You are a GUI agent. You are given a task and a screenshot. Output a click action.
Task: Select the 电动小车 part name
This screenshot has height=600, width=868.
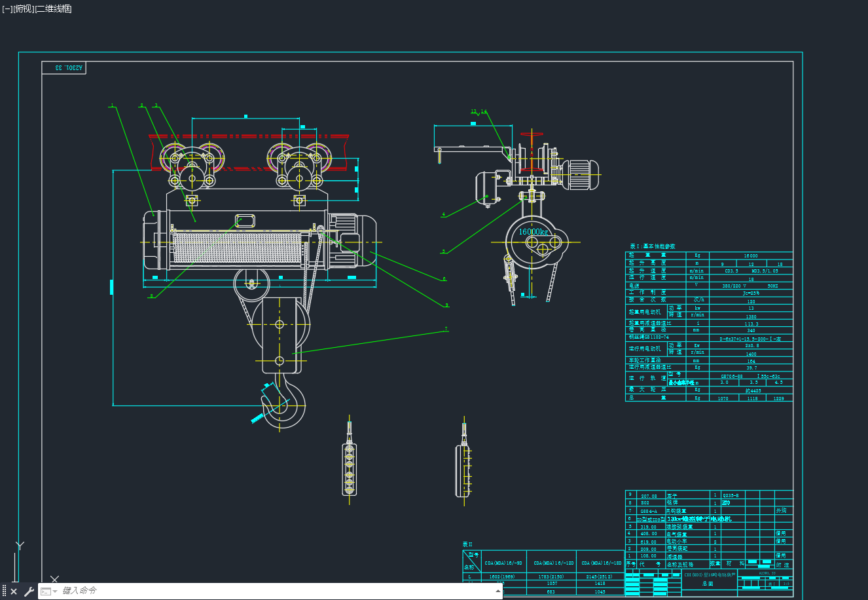[x=677, y=541]
